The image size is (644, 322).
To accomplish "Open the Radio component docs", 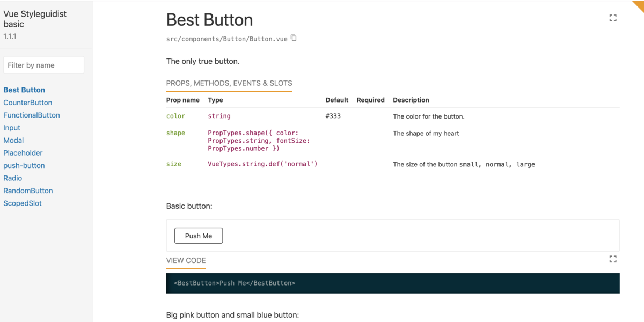I will coord(13,178).
